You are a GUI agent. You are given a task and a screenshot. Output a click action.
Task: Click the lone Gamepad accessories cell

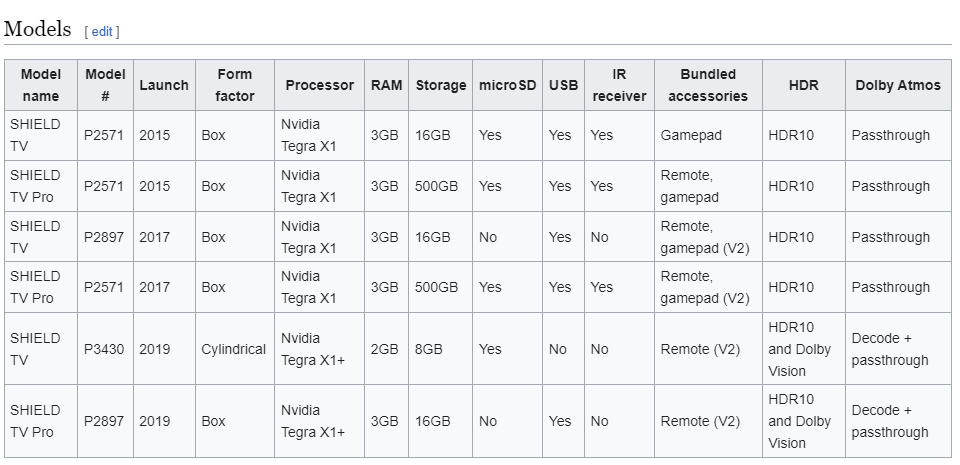click(x=691, y=135)
